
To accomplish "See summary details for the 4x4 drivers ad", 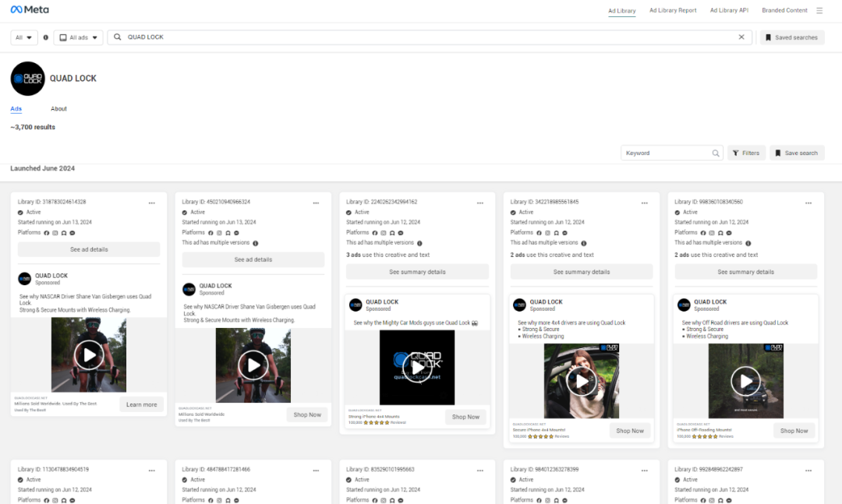I will [x=582, y=272].
